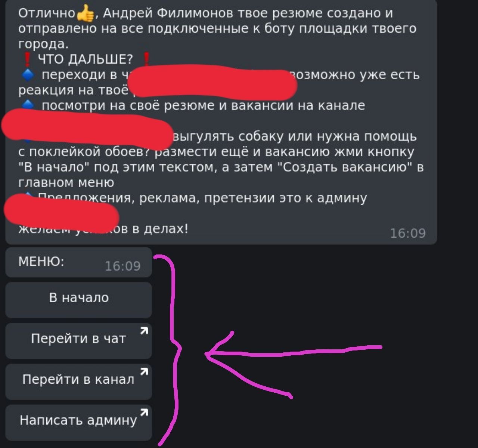Click the "МЕНЮ:" message bubble
This screenshot has width=478, height=448.
[x=78, y=262]
